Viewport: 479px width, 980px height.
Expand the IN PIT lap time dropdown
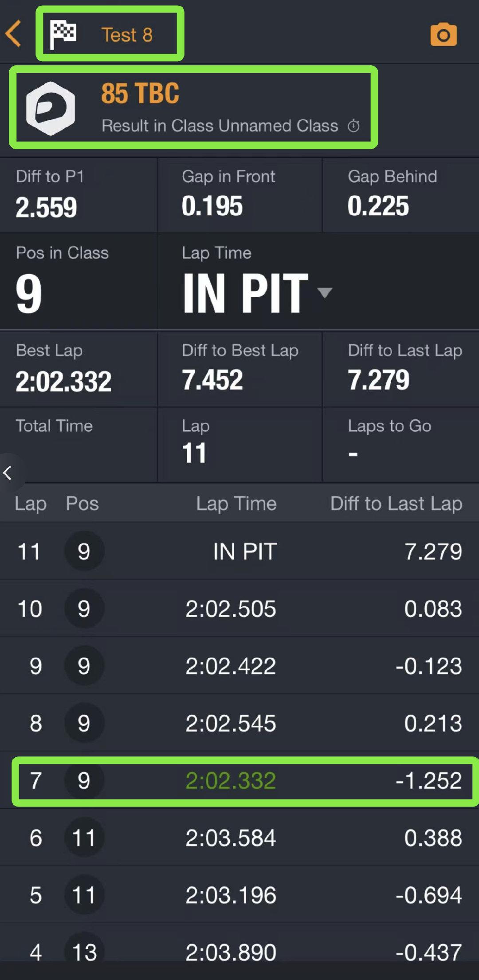(x=325, y=292)
